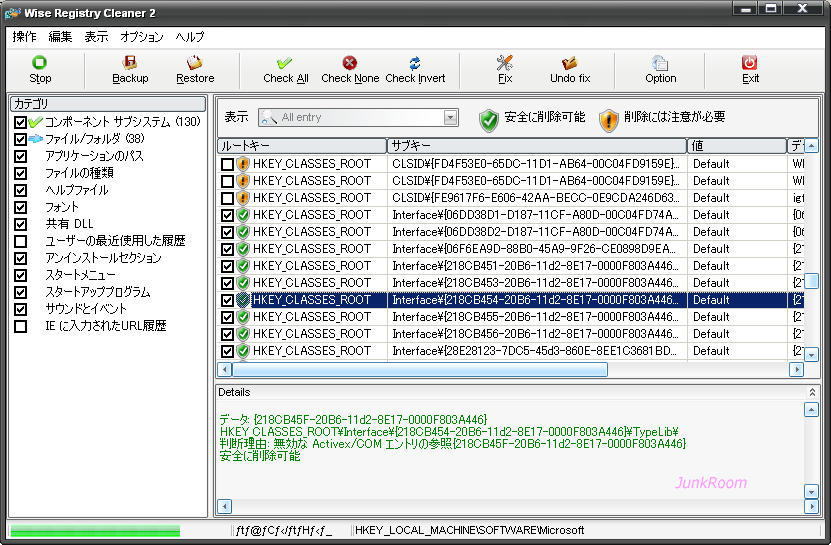This screenshot has height=545, width=831.
Task: Click green shield on Interface 218CB456 row
Action: click(x=243, y=333)
